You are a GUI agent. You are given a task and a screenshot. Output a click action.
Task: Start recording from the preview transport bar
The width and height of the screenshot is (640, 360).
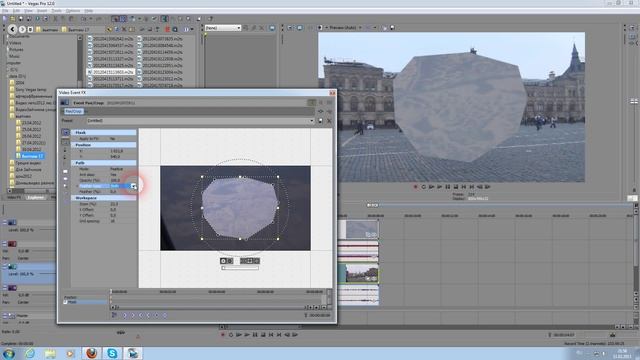[x=415, y=187]
